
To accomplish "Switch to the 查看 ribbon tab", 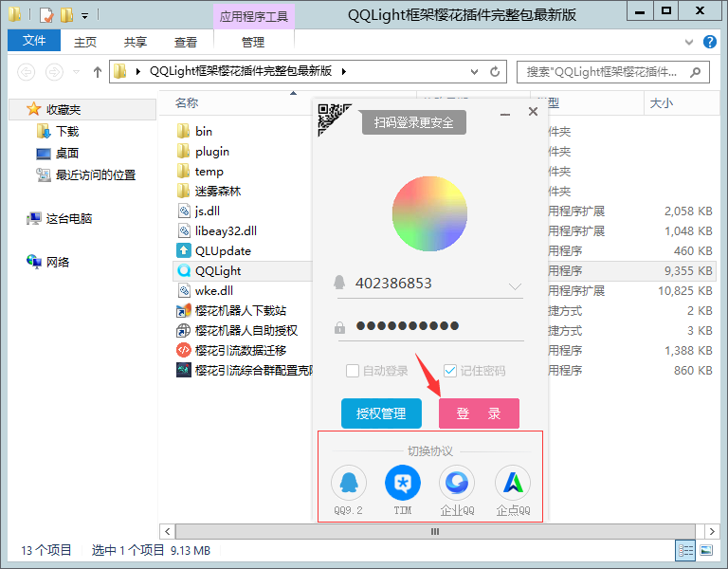I will click(186, 42).
